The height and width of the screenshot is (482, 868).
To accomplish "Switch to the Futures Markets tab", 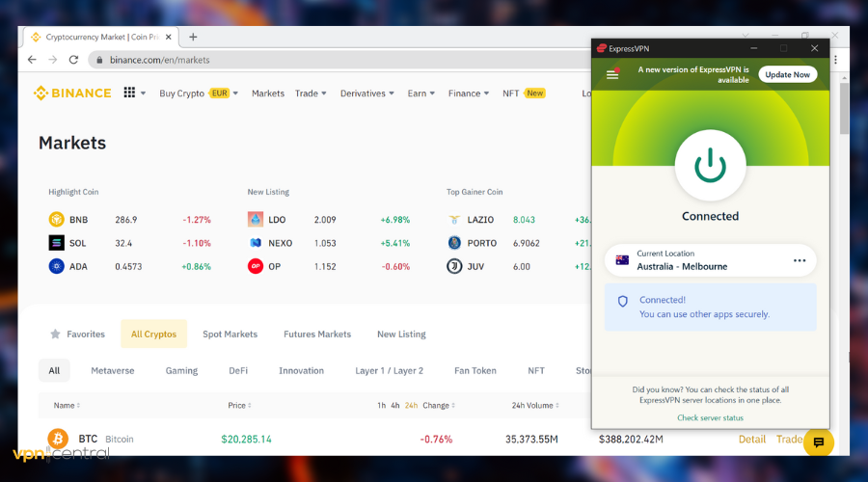I will click(x=317, y=335).
